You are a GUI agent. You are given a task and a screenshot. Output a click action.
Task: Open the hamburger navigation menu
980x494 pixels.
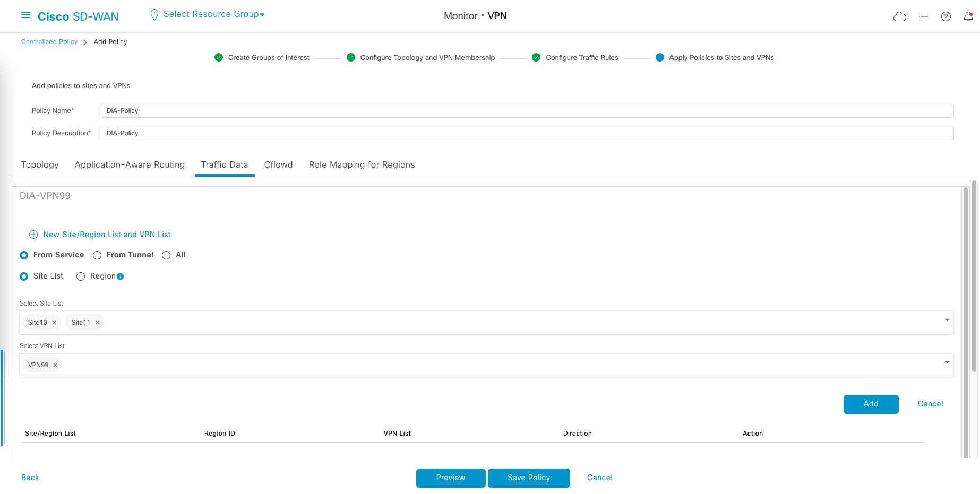pos(25,15)
